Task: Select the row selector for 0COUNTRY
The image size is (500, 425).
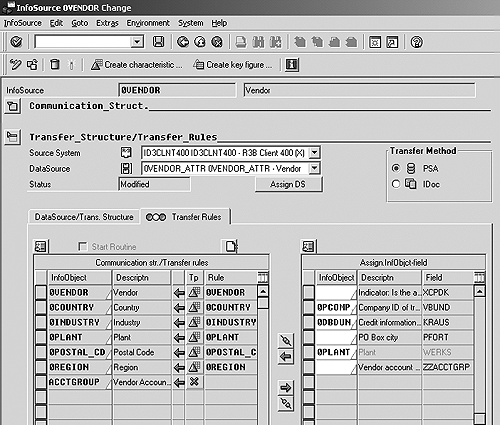Action: [x=41, y=307]
